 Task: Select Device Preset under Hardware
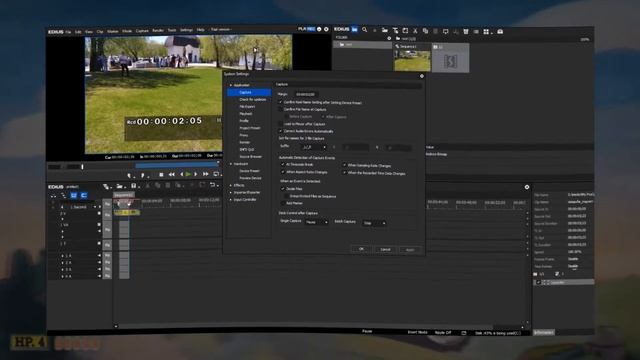click(x=249, y=171)
